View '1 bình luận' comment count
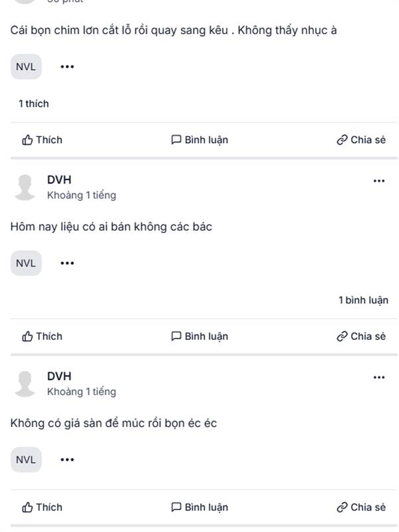 pyautogui.click(x=363, y=300)
